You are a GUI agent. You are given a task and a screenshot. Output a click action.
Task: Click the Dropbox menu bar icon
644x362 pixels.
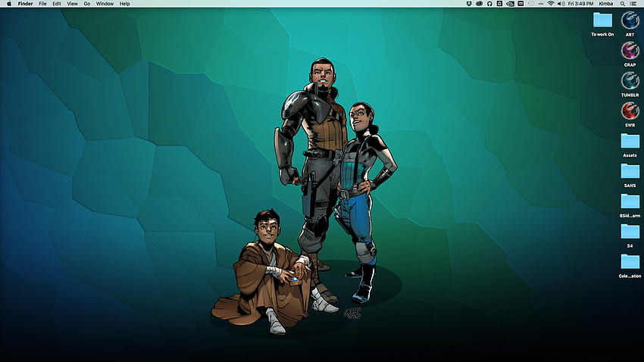coord(469,4)
